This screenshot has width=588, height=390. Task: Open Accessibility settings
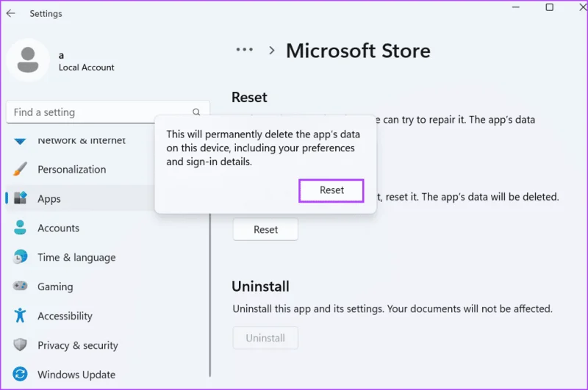pyautogui.click(x=107, y=316)
